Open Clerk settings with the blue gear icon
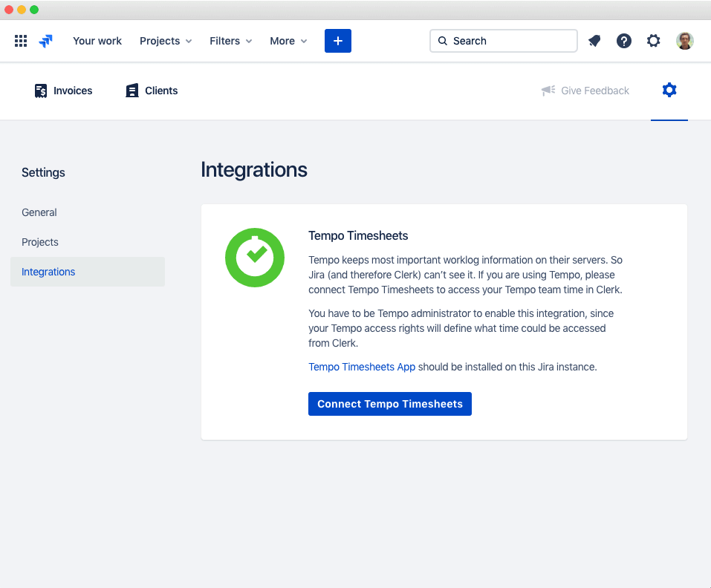Image resolution: width=711 pixels, height=588 pixels. coord(669,90)
